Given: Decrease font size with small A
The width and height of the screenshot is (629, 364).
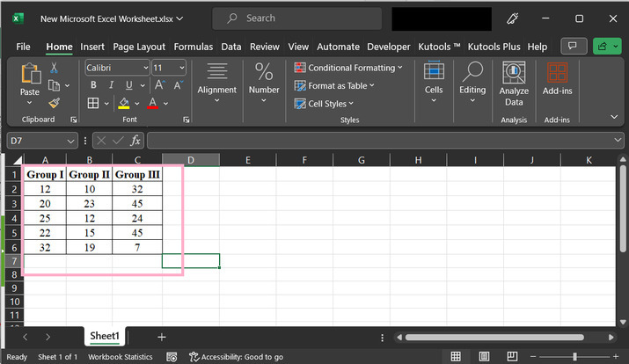Looking at the screenshot, I should tap(178, 85).
